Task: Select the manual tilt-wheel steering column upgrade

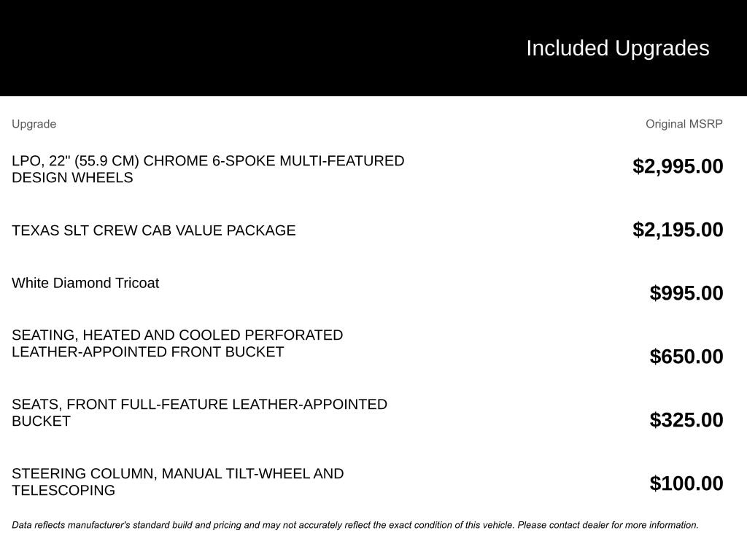Action: (177, 474)
